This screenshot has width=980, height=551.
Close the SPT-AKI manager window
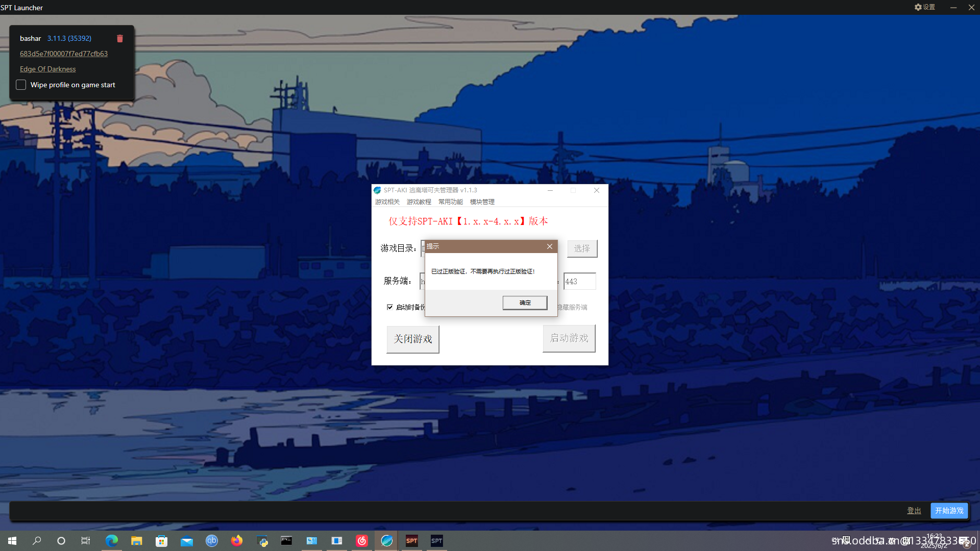click(x=597, y=190)
